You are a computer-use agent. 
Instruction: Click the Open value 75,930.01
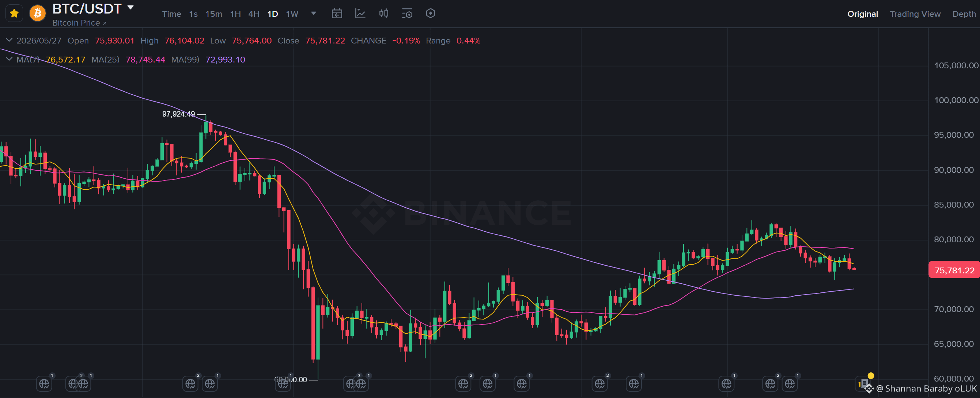pyautogui.click(x=114, y=41)
